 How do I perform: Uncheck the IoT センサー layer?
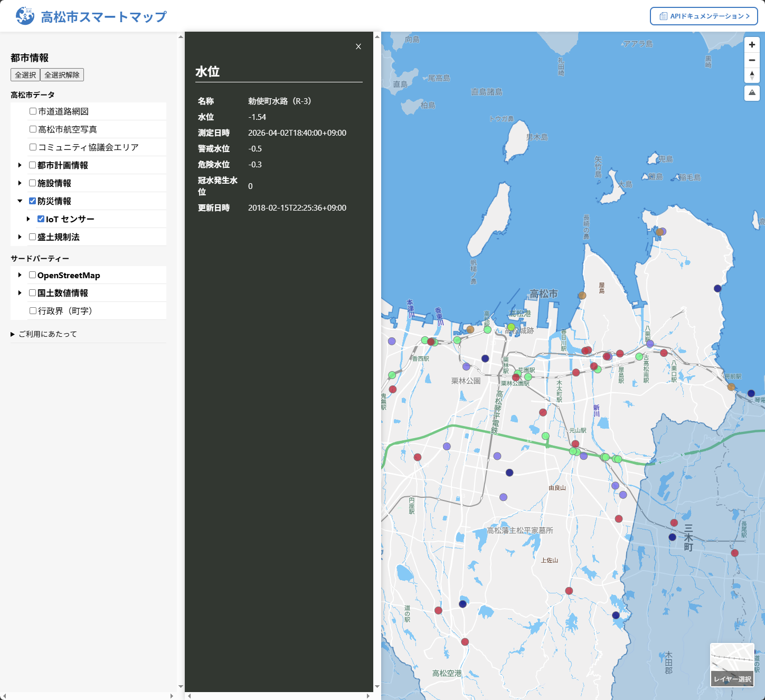(x=41, y=219)
